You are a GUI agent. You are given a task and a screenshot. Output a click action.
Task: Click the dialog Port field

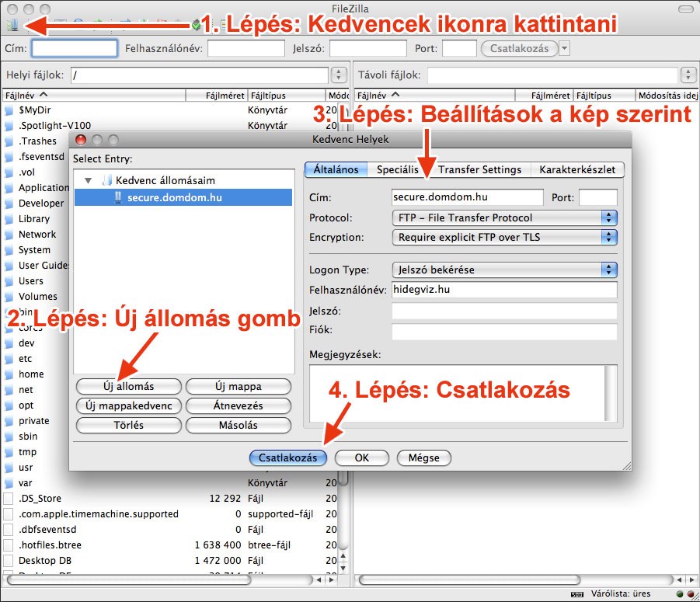click(598, 197)
